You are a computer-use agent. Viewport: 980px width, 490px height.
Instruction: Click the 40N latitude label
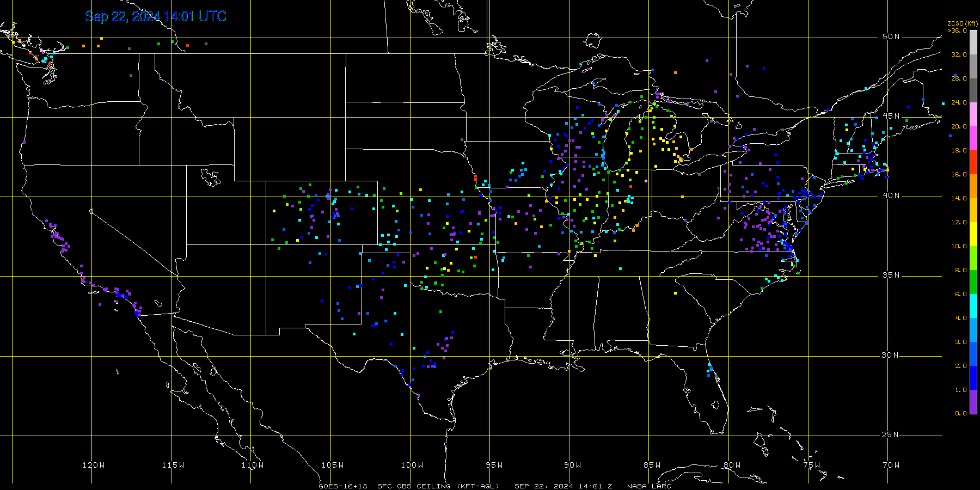(x=891, y=195)
